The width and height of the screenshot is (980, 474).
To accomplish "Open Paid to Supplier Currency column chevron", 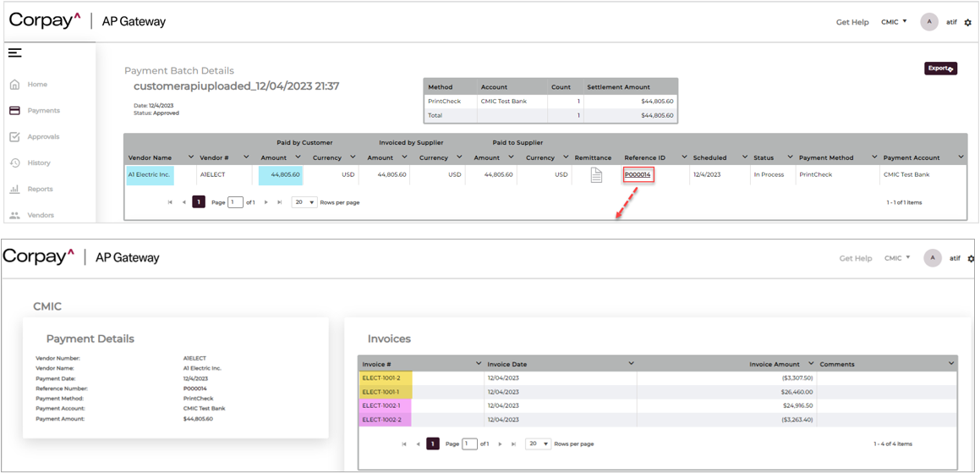I will click(x=566, y=157).
